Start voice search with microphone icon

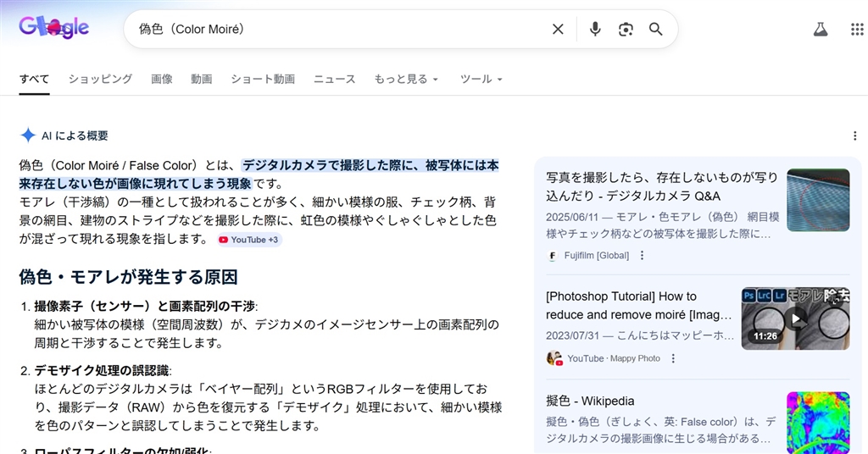pos(595,30)
